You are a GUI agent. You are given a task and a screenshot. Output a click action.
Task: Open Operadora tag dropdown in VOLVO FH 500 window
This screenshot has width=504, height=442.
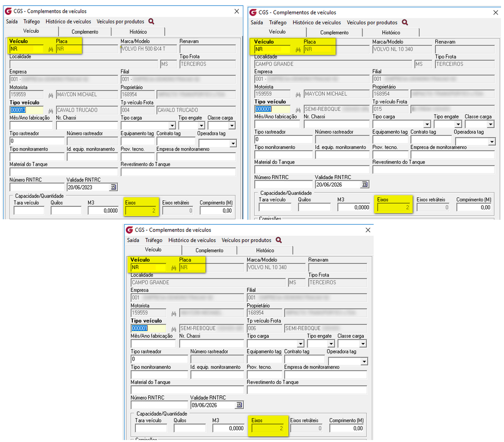point(233,143)
